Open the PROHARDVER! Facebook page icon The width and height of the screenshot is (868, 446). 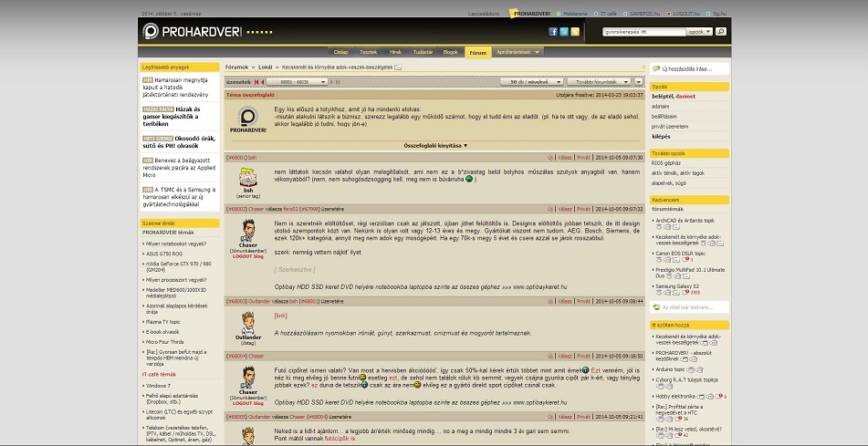tap(552, 32)
